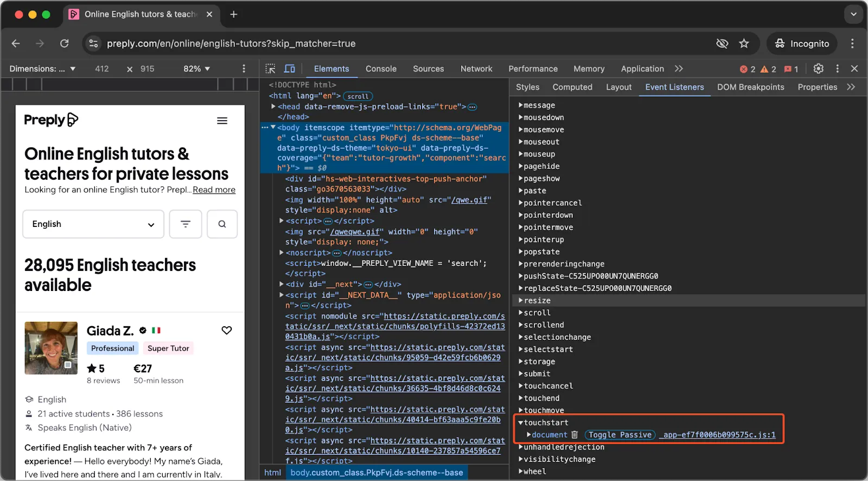Toggle the device toolbar icon
The height and width of the screenshot is (481, 868).
(290, 68)
